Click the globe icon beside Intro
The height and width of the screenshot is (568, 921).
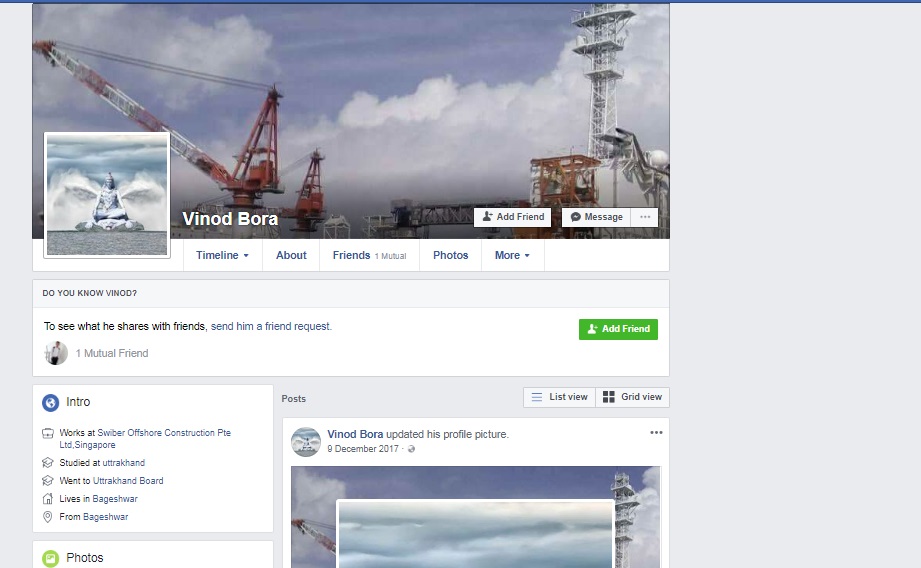51,402
